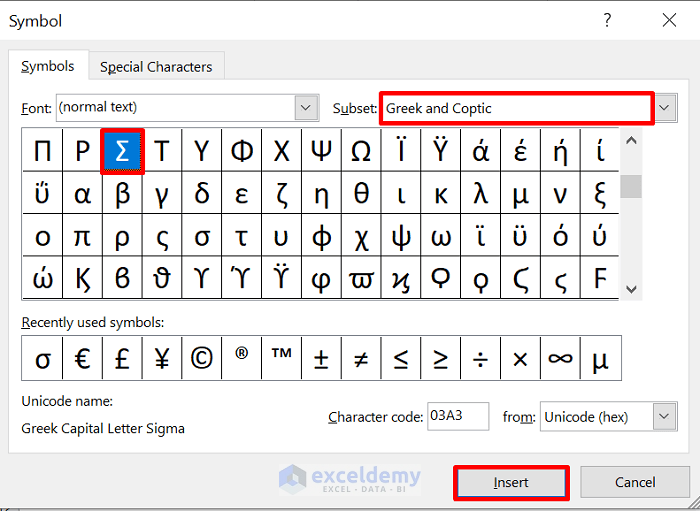The image size is (700, 511).
Task: Expand the Subset dropdown arrow
Action: point(665,108)
